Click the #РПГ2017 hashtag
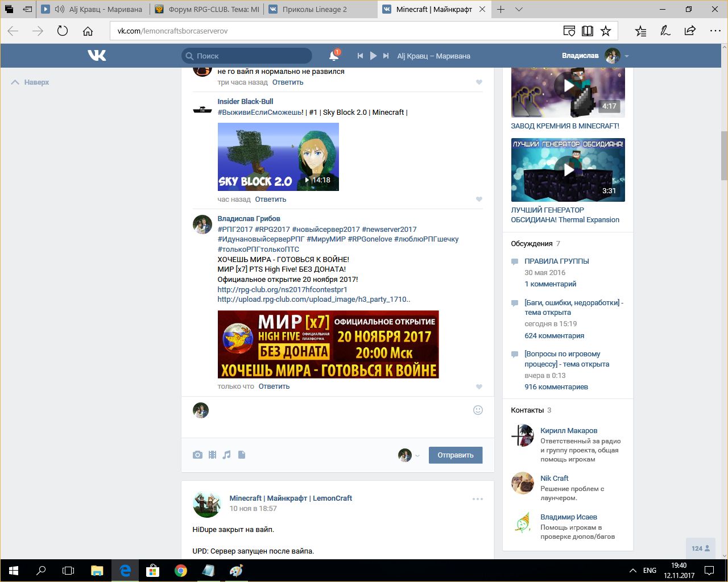The width and height of the screenshot is (728, 582). coord(235,229)
